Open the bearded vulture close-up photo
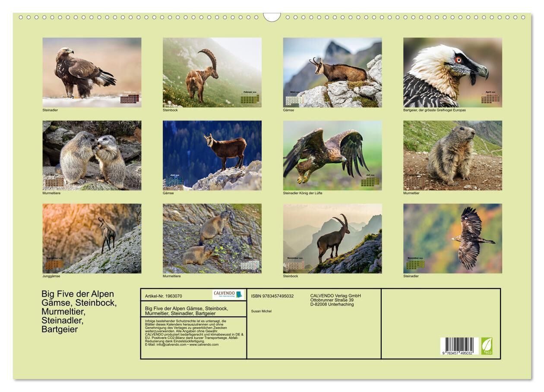This screenshot has height=392, width=544. (x=452, y=72)
